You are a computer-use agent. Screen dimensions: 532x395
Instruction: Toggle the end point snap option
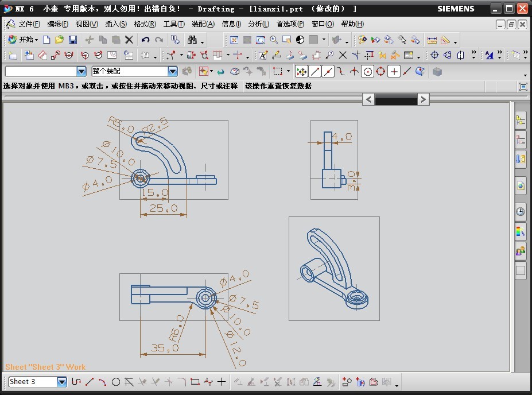[315, 71]
